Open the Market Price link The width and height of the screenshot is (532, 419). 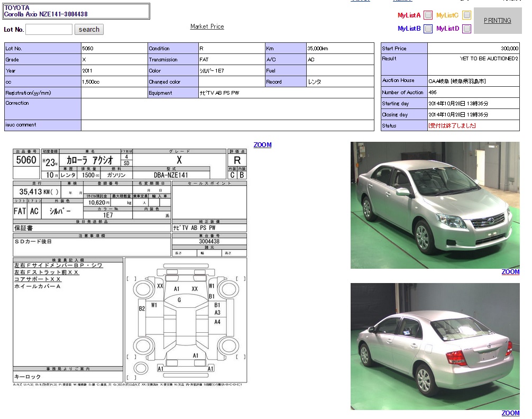[x=207, y=26]
